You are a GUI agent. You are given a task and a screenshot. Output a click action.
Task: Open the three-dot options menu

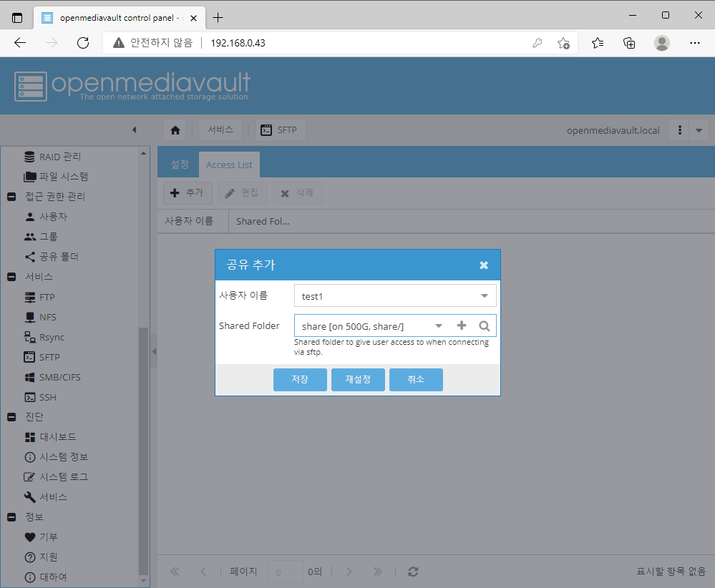click(x=679, y=130)
